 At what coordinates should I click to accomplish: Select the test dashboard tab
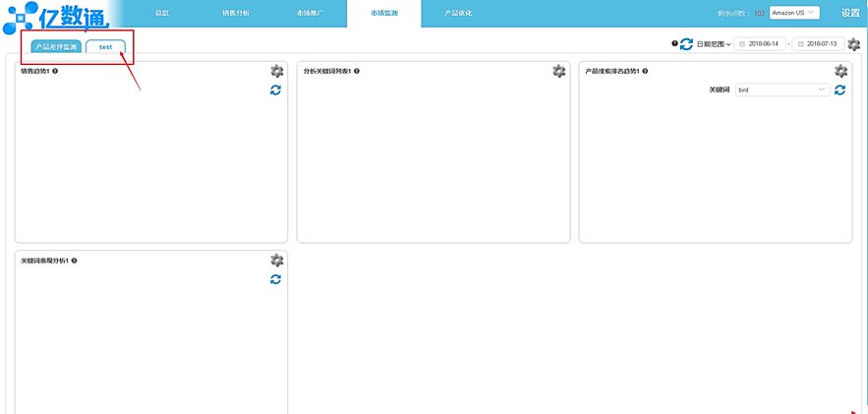[x=106, y=47]
